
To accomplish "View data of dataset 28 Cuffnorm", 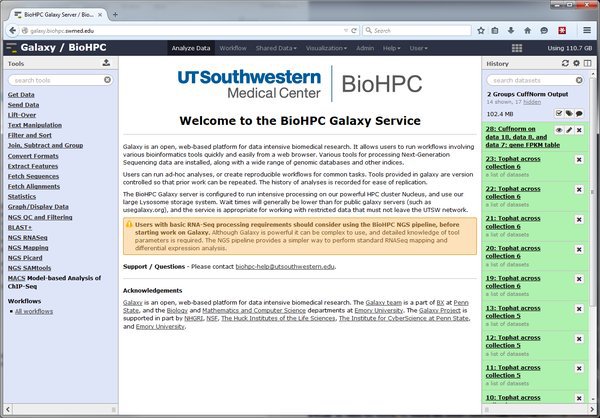I will tap(559, 130).
